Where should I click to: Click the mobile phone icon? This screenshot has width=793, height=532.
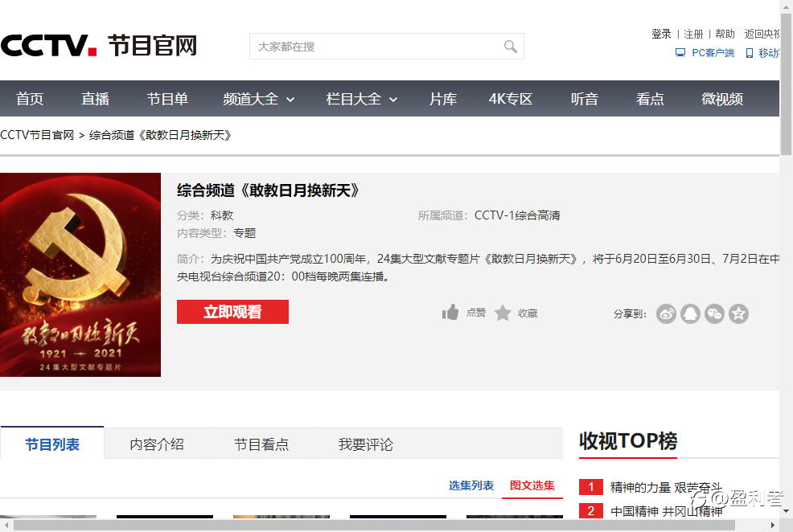click(750, 53)
